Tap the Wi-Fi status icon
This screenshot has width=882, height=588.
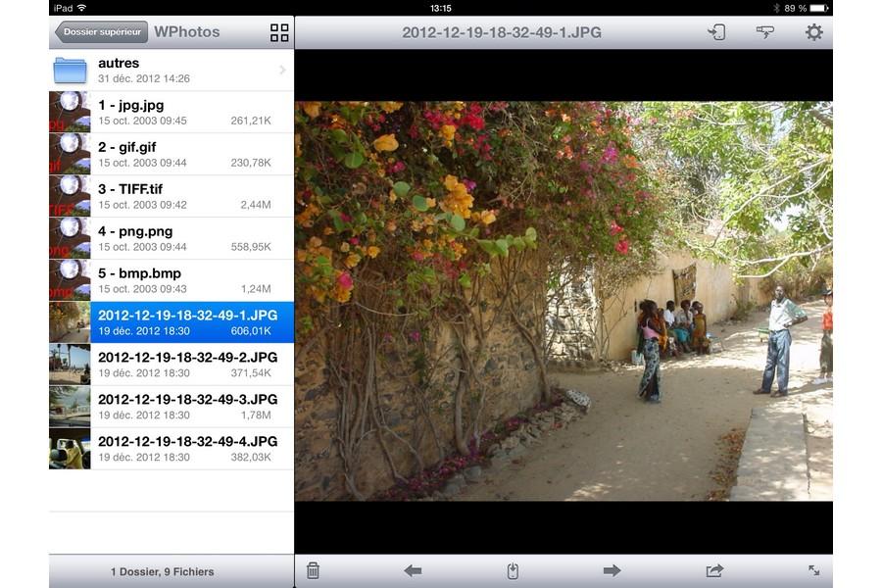(82, 8)
